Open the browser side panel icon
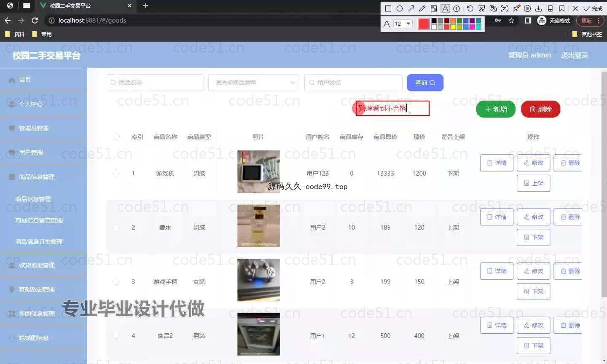 [x=528, y=20]
